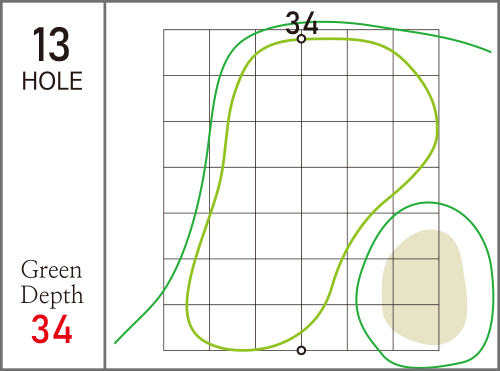Click the 'Green Depth' text label
The image size is (500, 371).
(x=52, y=282)
